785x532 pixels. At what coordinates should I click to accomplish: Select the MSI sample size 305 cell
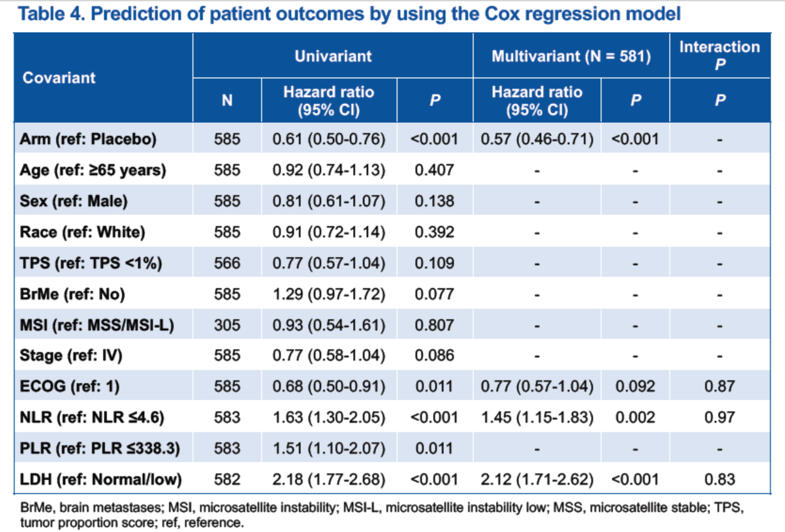(227, 325)
